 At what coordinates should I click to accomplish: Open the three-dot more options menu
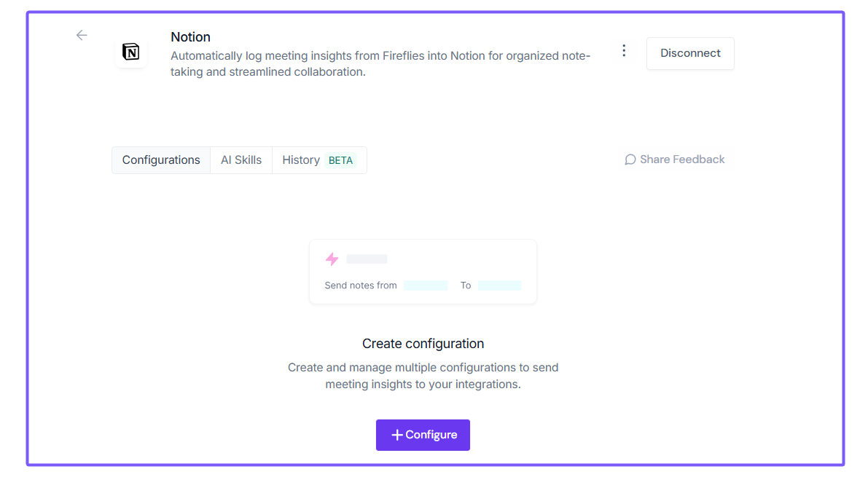tap(624, 51)
